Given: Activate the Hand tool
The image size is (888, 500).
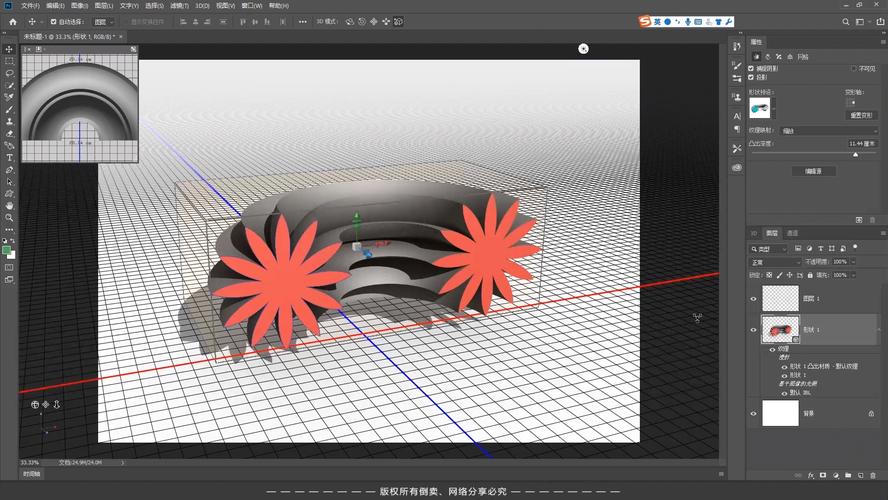Looking at the screenshot, I should tap(10, 205).
